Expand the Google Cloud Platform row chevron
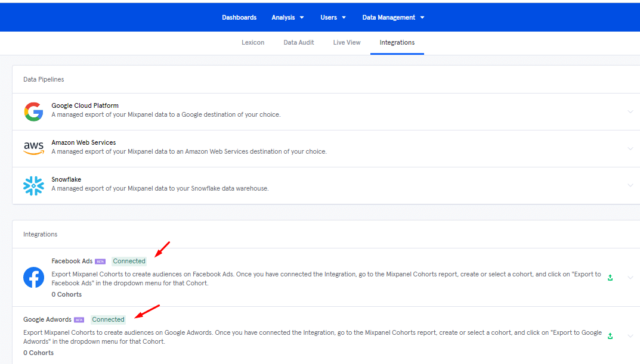 (x=630, y=111)
